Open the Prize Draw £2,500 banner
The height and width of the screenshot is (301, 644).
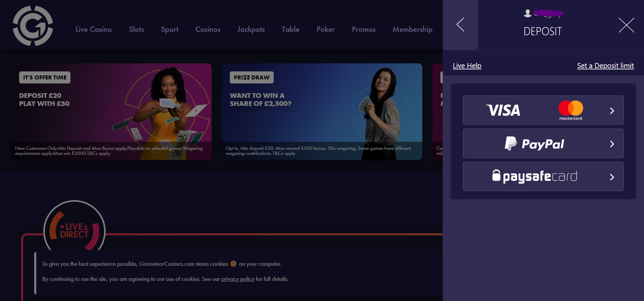coord(322,112)
